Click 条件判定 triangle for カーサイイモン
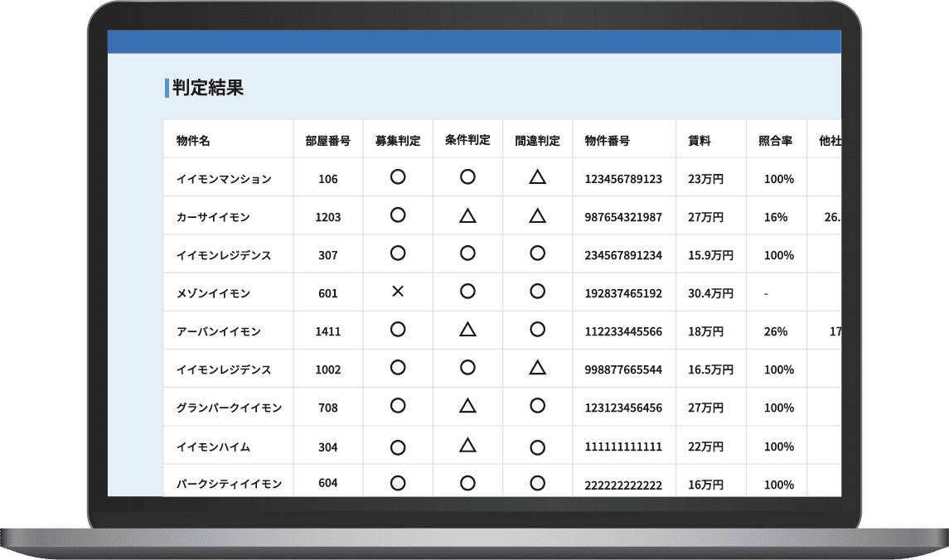 pyautogui.click(x=467, y=216)
